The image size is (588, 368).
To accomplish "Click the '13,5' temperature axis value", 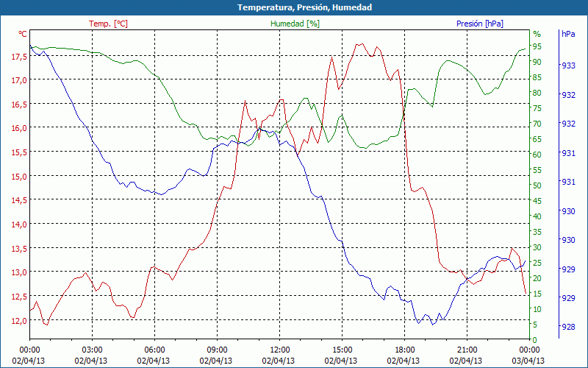I will (19, 249).
